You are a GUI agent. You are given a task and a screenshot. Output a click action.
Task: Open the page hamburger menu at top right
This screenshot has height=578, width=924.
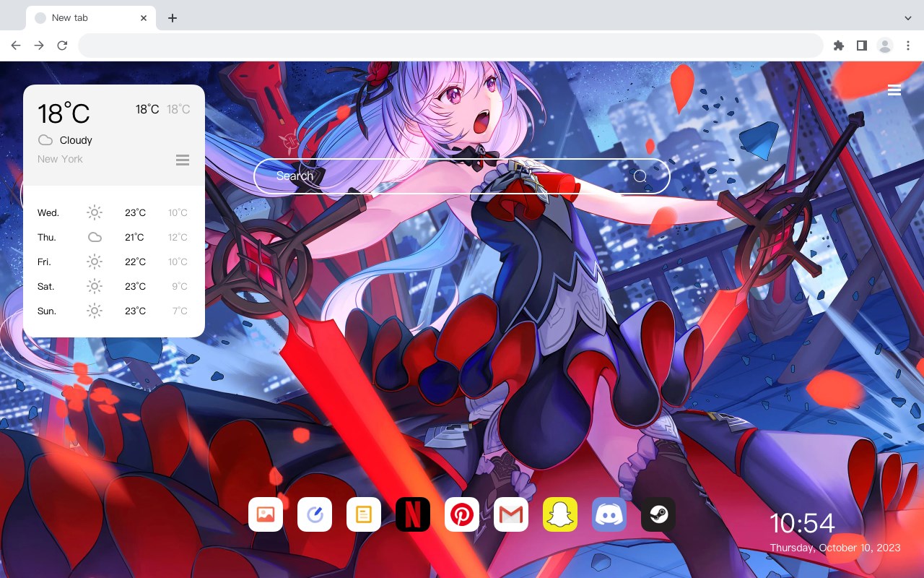(894, 90)
